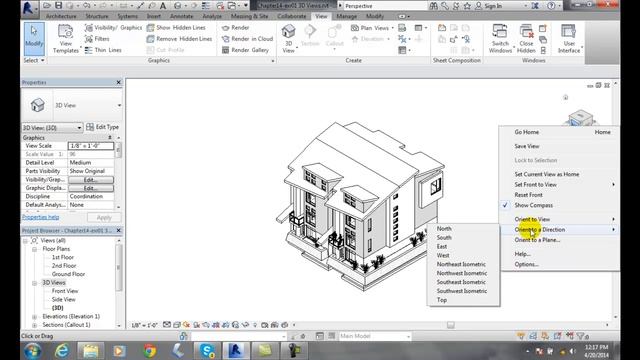This screenshot has height=360, width=640.
Task: Click the Apply button
Action: pyautogui.click(x=104, y=218)
